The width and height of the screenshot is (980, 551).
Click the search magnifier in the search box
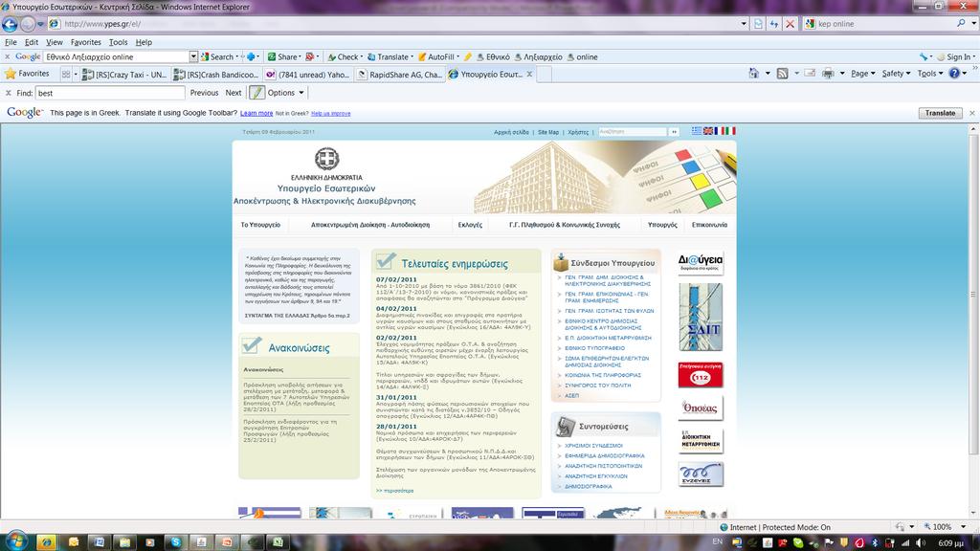[961, 23]
